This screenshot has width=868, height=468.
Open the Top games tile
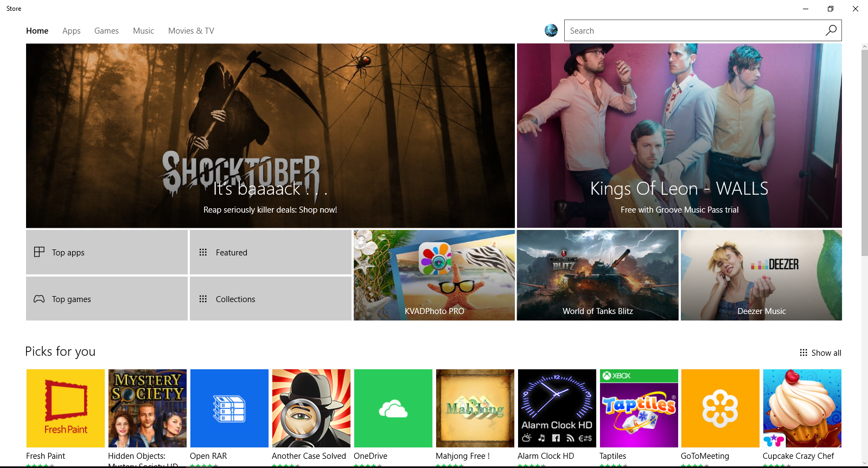coord(107,299)
